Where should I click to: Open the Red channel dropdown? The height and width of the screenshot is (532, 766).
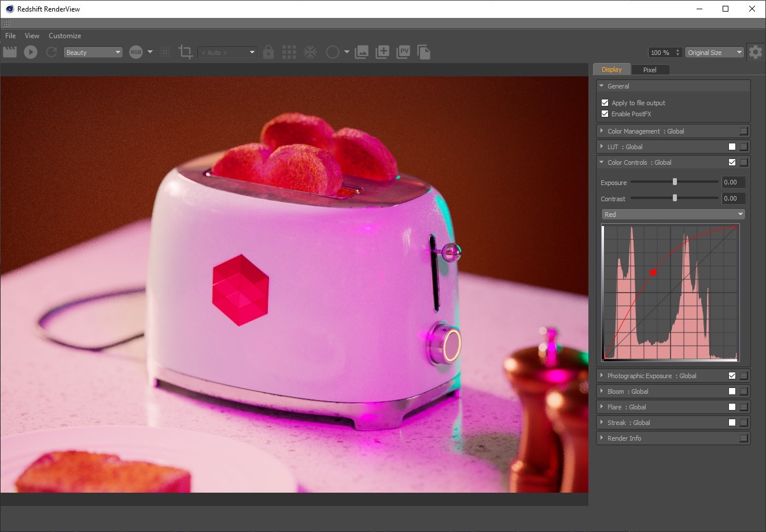coord(673,215)
